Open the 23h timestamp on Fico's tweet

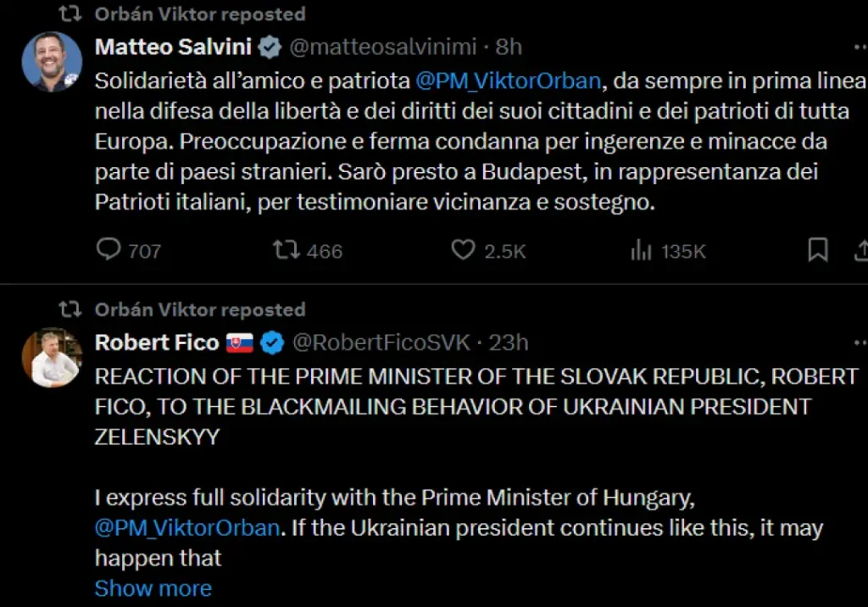[x=509, y=342]
